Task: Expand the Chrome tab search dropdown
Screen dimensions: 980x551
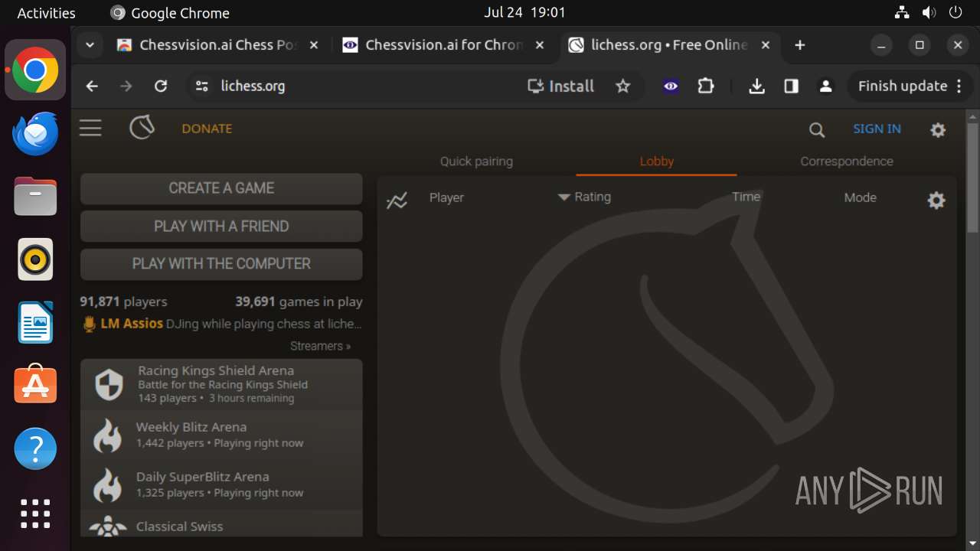Action: coord(90,45)
